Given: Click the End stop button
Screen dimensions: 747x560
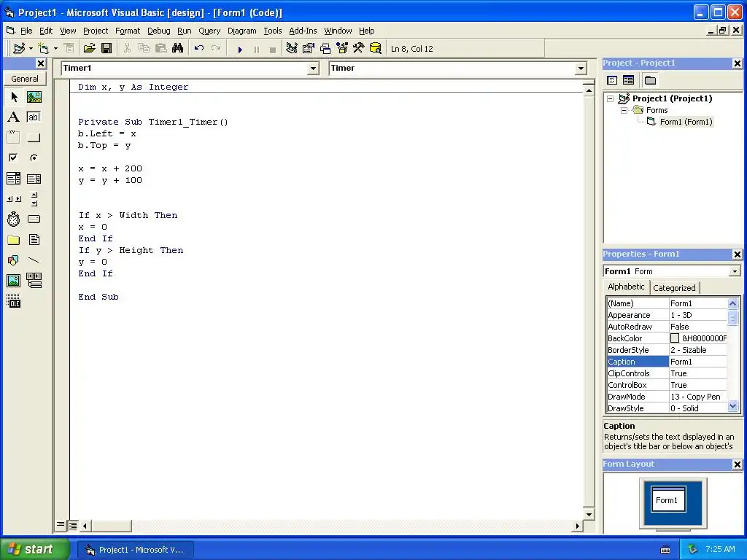Looking at the screenshot, I should (x=273, y=49).
